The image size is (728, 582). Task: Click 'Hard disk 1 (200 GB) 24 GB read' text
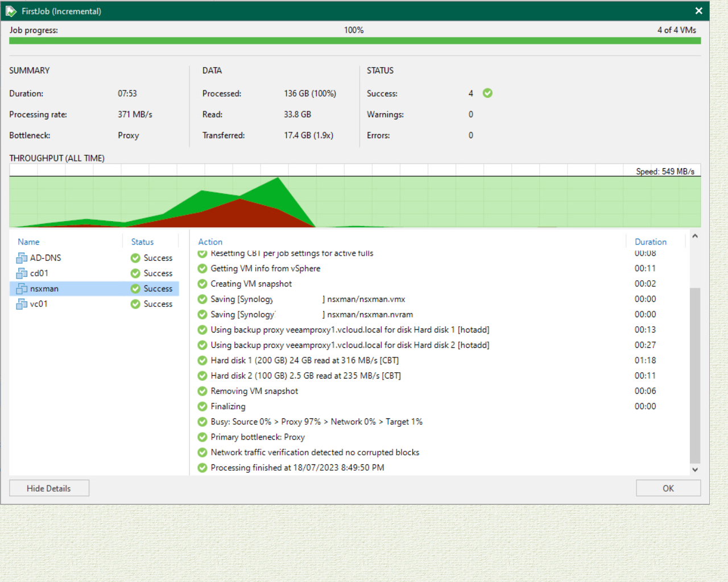(x=304, y=360)
